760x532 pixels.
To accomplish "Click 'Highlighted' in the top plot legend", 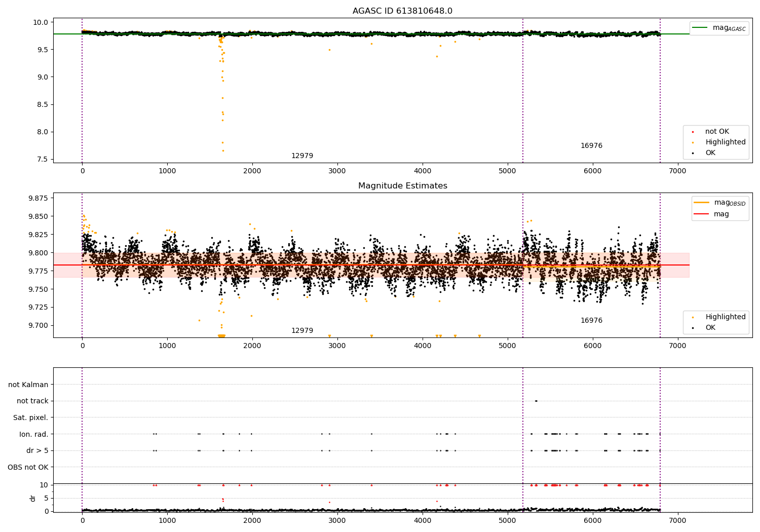I will click(x=726, y=142).
